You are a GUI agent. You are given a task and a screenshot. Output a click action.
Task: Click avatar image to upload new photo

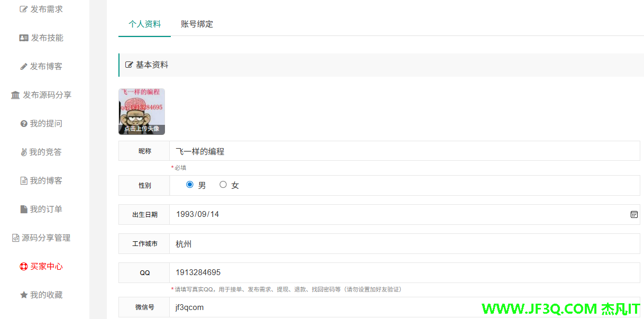coord(142,112)
